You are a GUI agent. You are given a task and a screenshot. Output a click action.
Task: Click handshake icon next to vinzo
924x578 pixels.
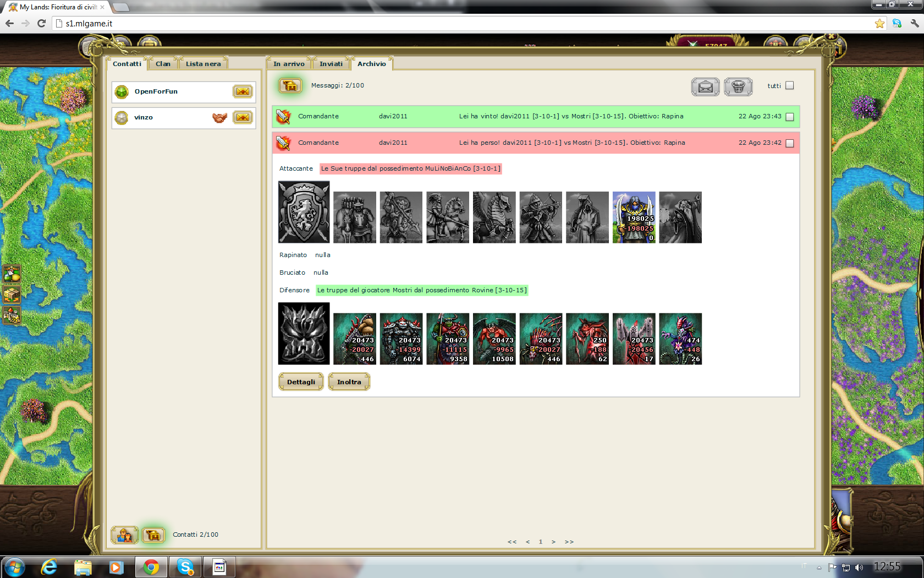coord(219,117)
